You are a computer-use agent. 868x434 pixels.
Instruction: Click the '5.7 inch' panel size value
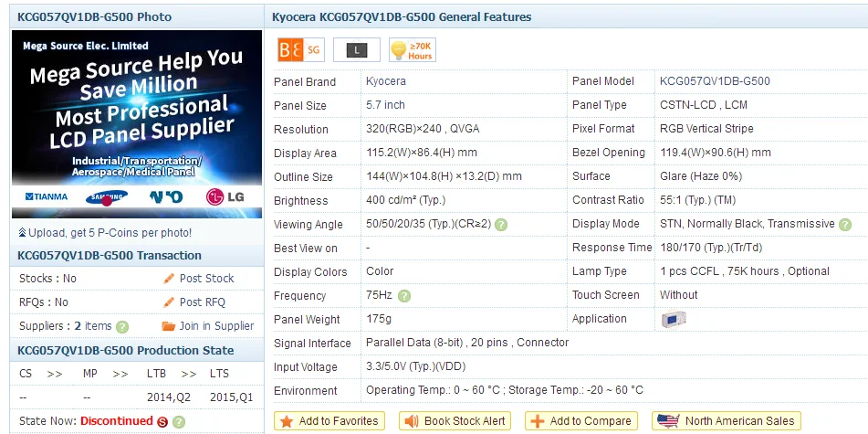385,105
